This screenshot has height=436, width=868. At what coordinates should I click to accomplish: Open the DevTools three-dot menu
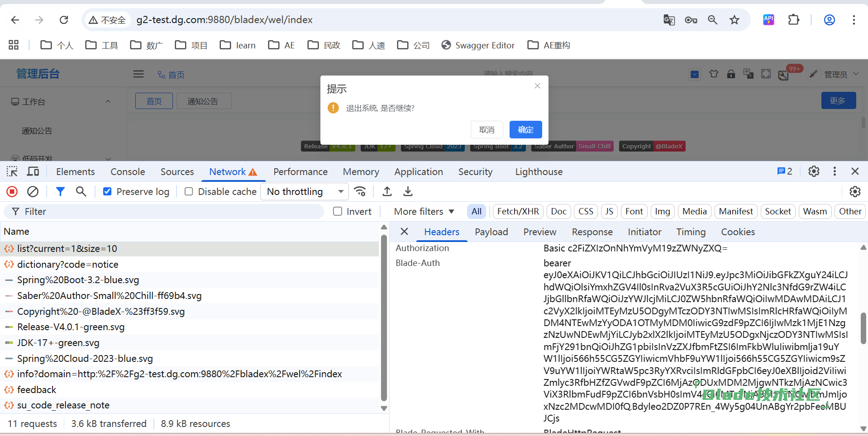835,171
